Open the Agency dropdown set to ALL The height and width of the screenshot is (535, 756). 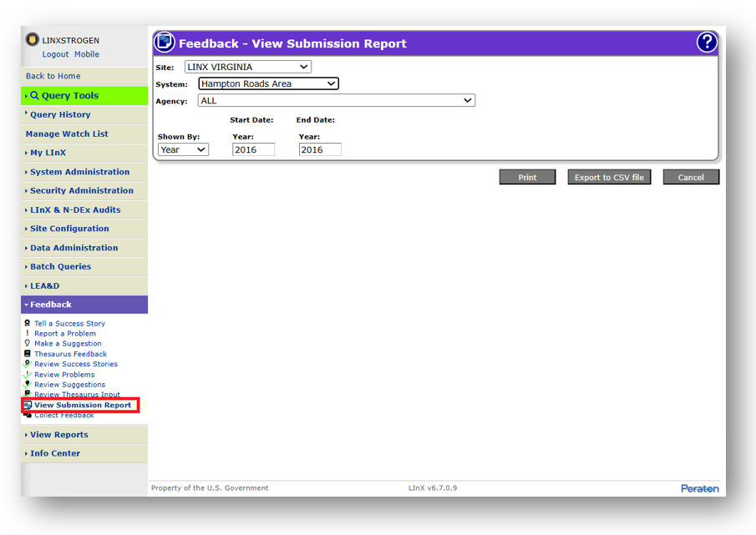337,100
